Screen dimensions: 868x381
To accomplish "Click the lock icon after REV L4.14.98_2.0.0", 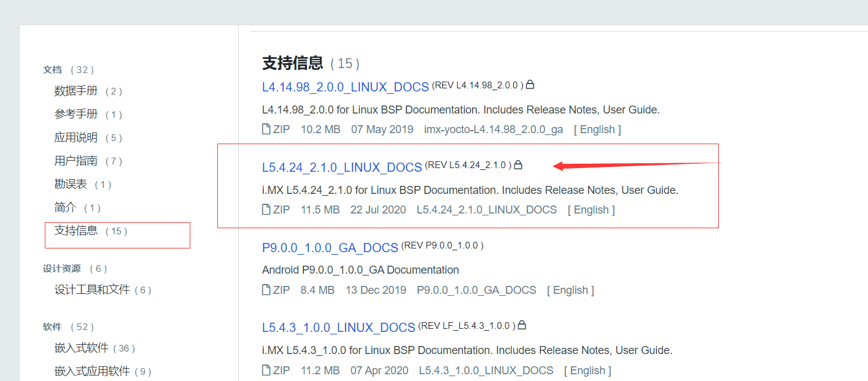I will click(x=530, y=85).
